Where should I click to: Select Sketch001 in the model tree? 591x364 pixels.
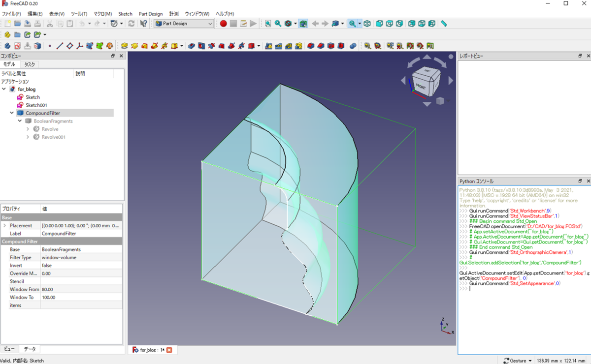point(36,105)
